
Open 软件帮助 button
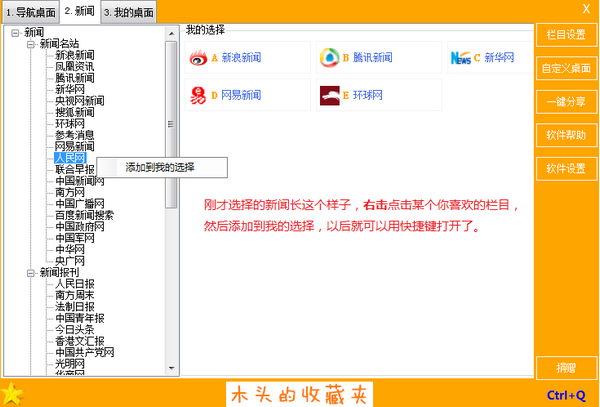pyautogui.click(x=566, y=135)
